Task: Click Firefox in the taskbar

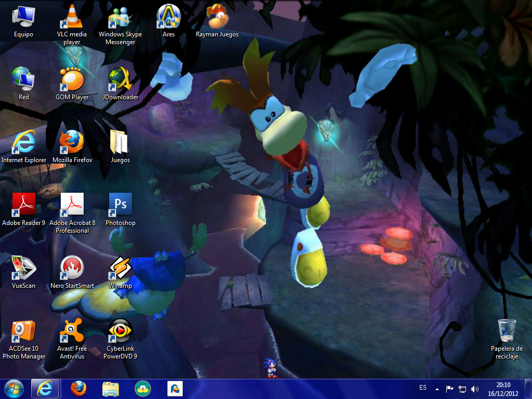Action: click(x=78, y=389)
